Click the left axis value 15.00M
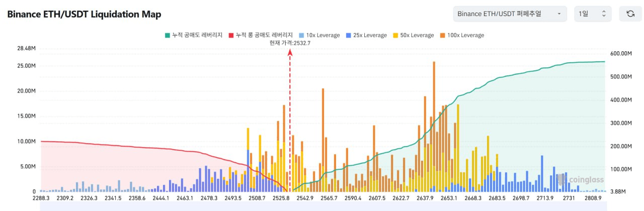 (26, 116)
